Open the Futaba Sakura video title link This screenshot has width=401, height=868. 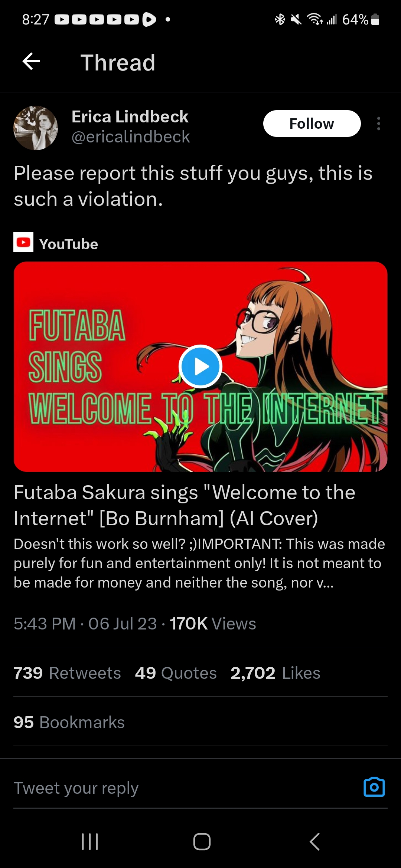coord(185,505)
